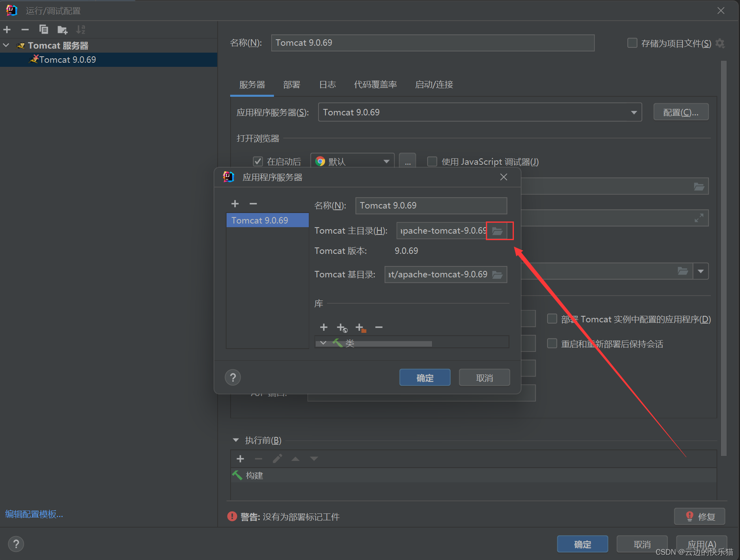The height and width of the screenshot is (560, 740).
Task: Add before-launch task with plus icon
Action: (x=240, y=459)
